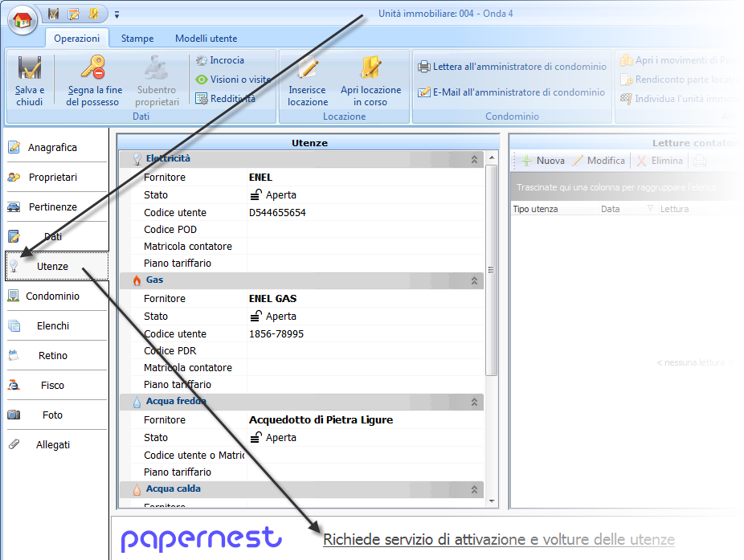Screen dimensions: 744x560
Task: Click the empty Codice PDR field
Action: (365, 351)
